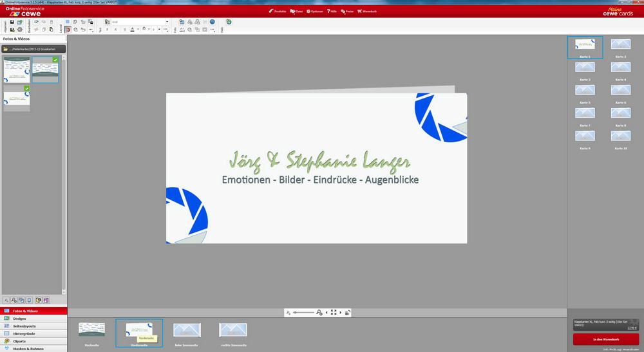Select the Rückseite page thumbnail
Screen dimensions: 644x352
point(91,330)
